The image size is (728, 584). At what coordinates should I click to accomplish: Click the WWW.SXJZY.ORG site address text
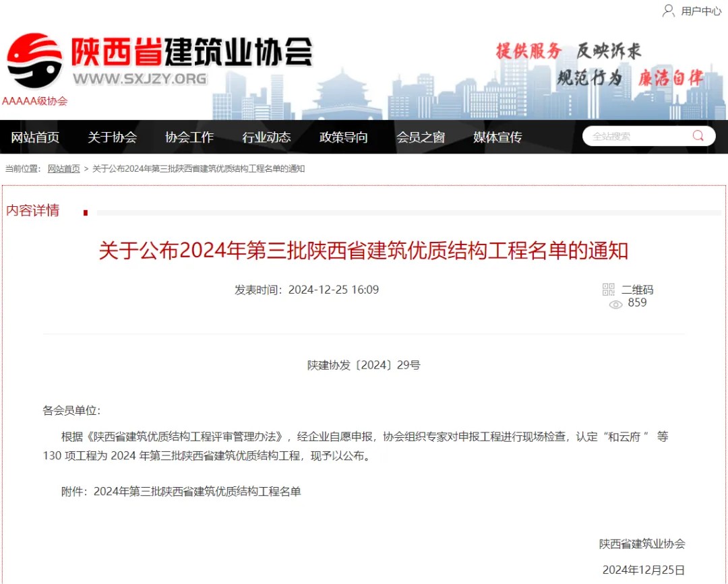coord(140,79)
